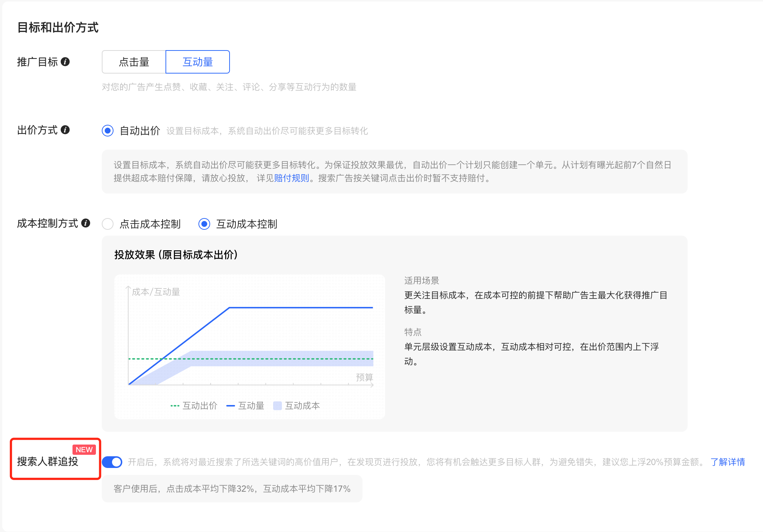
Task: Select the 互动成本控制 radio button
Action: click(x=205, y=224)
